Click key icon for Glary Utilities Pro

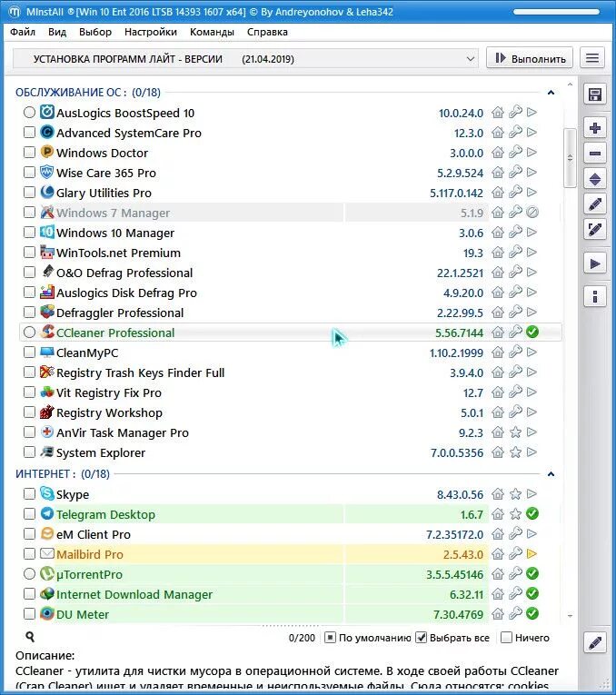(x=515, y=193)
